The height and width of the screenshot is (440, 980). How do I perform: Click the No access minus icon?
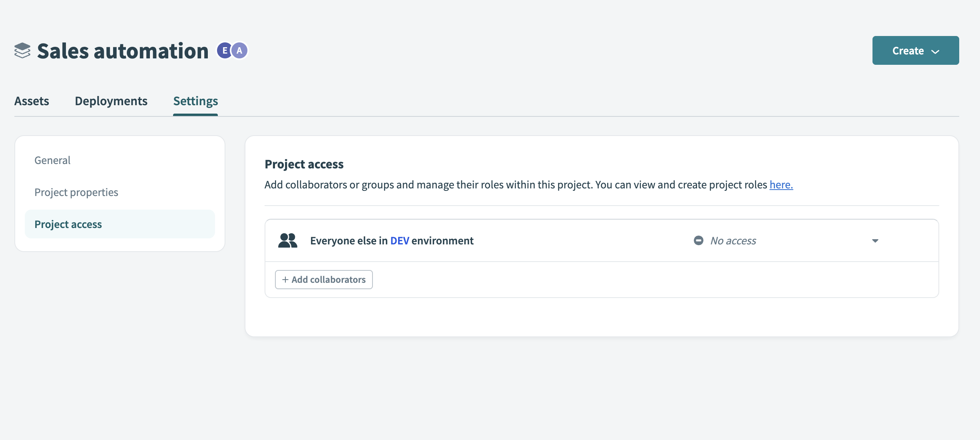point(698,241)
